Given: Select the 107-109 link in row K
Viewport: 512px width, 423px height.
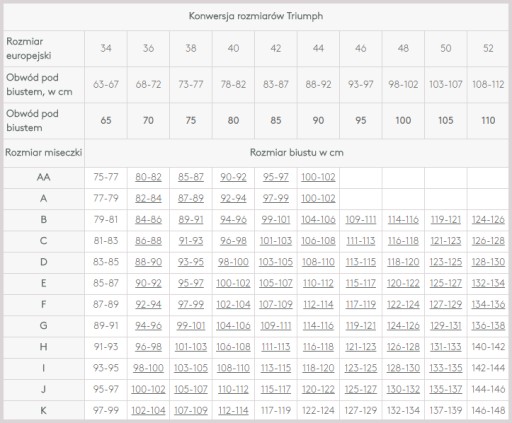Looking at the screenshot, I should tap(191, 411).
